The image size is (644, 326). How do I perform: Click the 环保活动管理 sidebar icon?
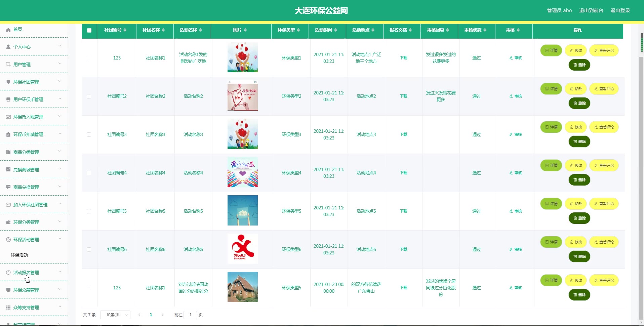(8, 240)
